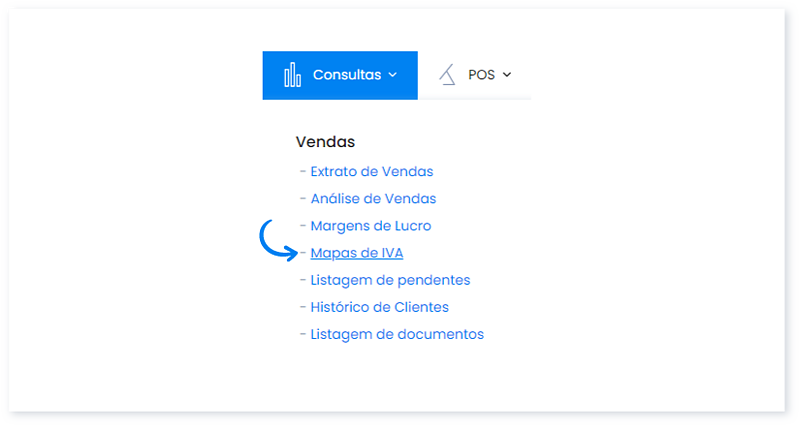Click the dash before Listagem de documentos
Screen dimensions: 800x426
point(302,334)
